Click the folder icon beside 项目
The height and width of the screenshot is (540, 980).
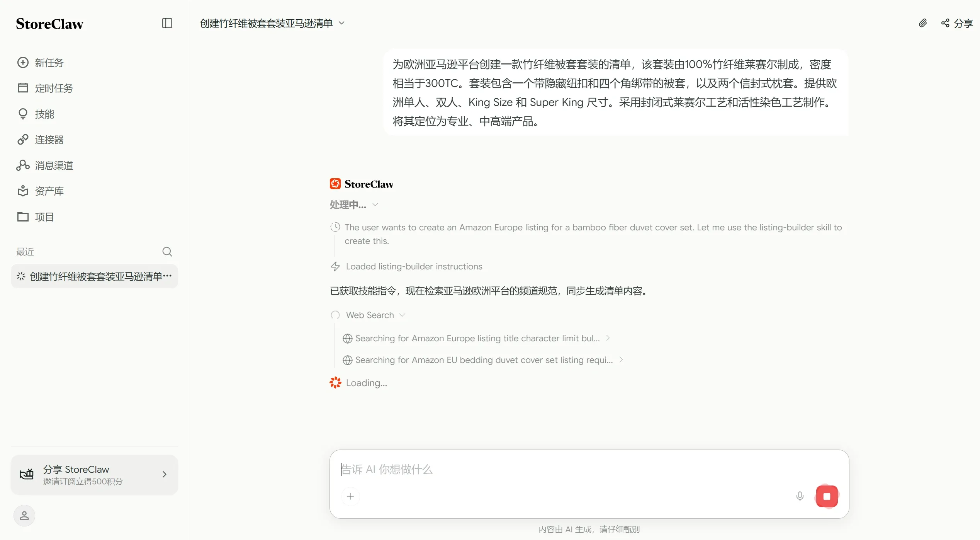tap(23, 216)
